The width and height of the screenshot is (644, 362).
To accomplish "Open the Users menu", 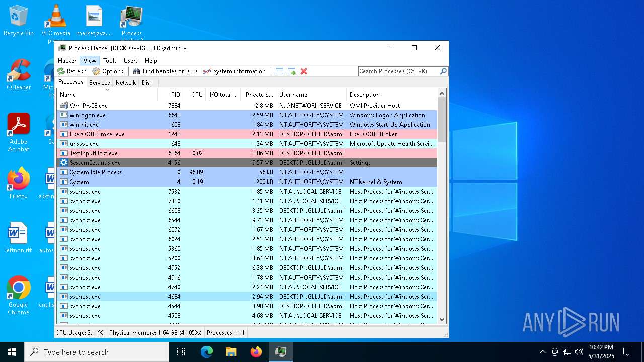I will (131, 60).
